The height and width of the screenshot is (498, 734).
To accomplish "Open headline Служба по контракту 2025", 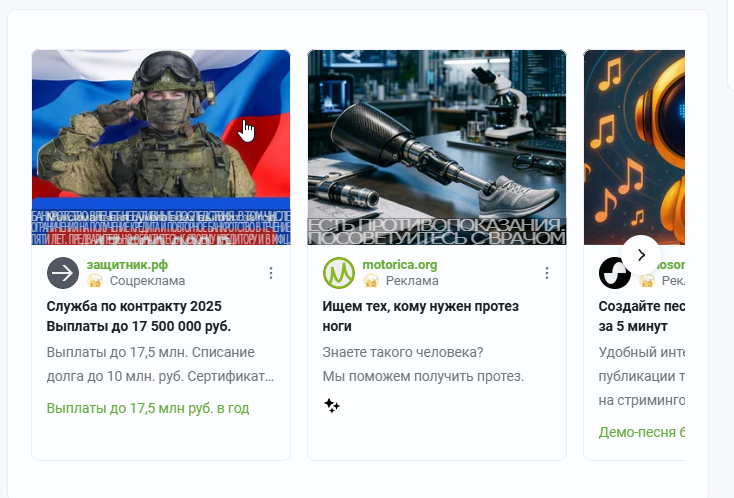I will pos(139,316).
